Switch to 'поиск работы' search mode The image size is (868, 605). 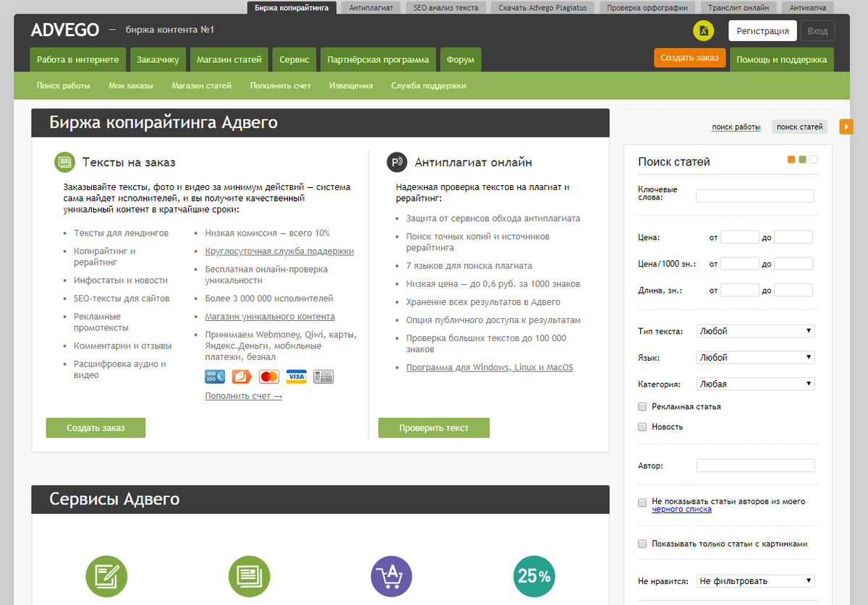(736, 126)
